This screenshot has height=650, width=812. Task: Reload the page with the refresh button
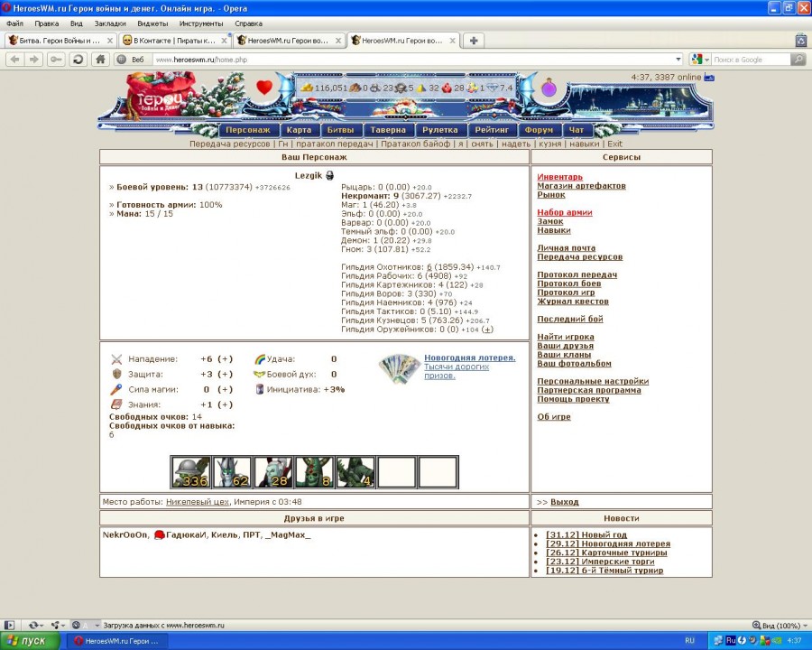point(78,60)
